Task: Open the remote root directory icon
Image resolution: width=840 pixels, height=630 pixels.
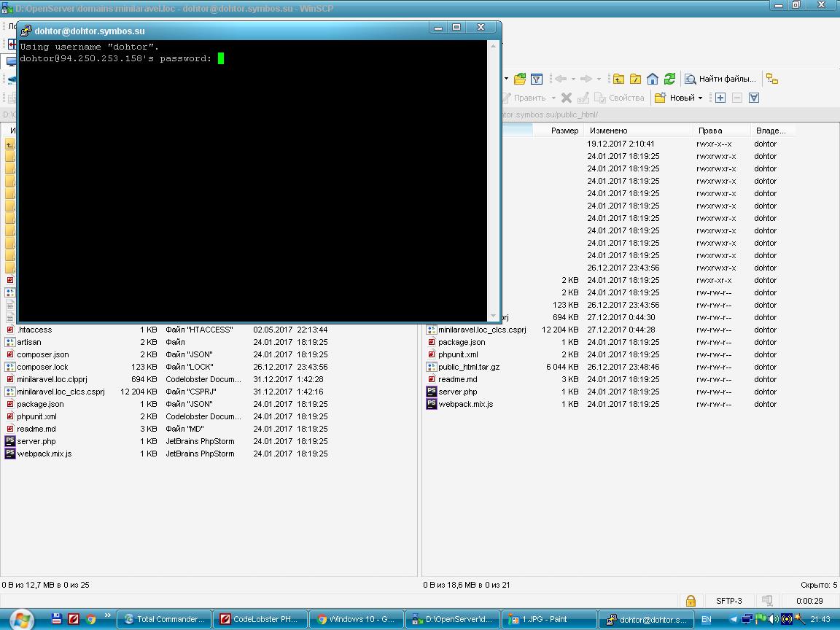Action: (635, 79)
